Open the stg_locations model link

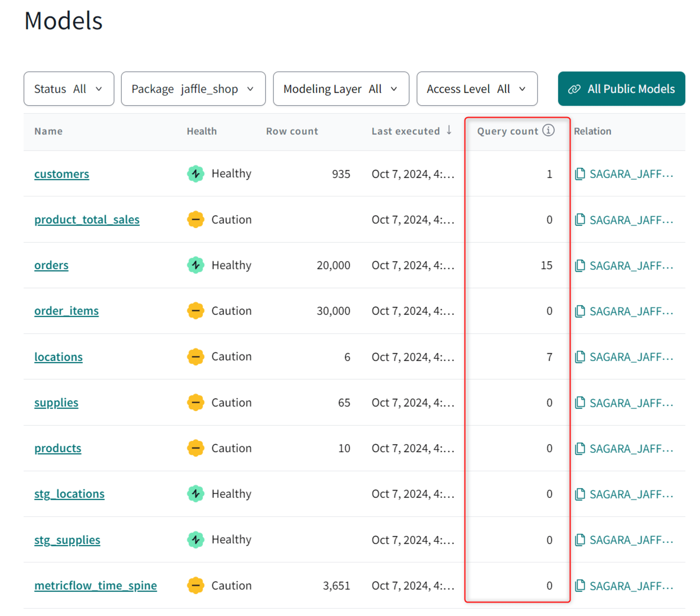click(69, 494)
